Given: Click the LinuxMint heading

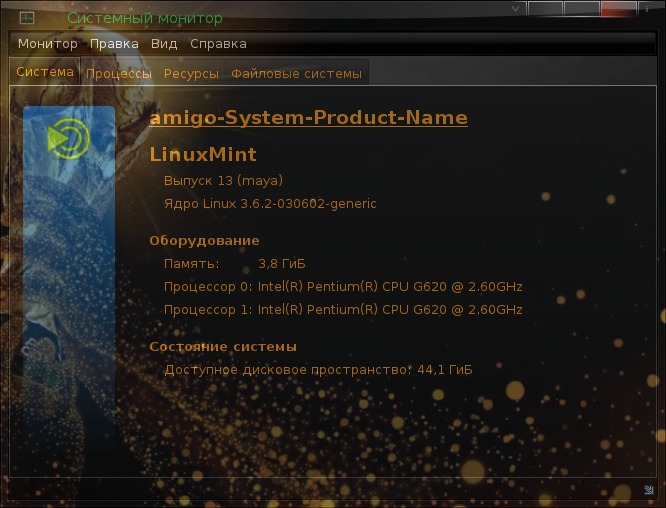Looking at the screenshot, I should (203, 154).
